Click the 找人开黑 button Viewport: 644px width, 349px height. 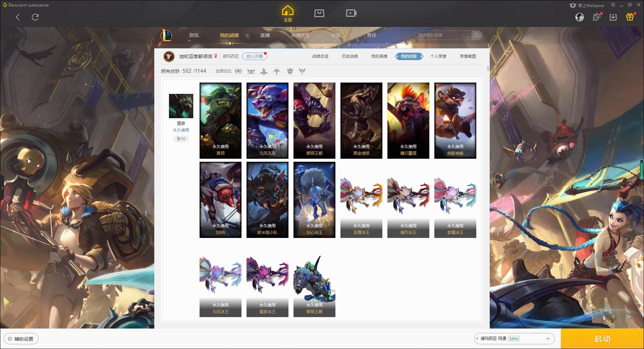tap(255, 56)
